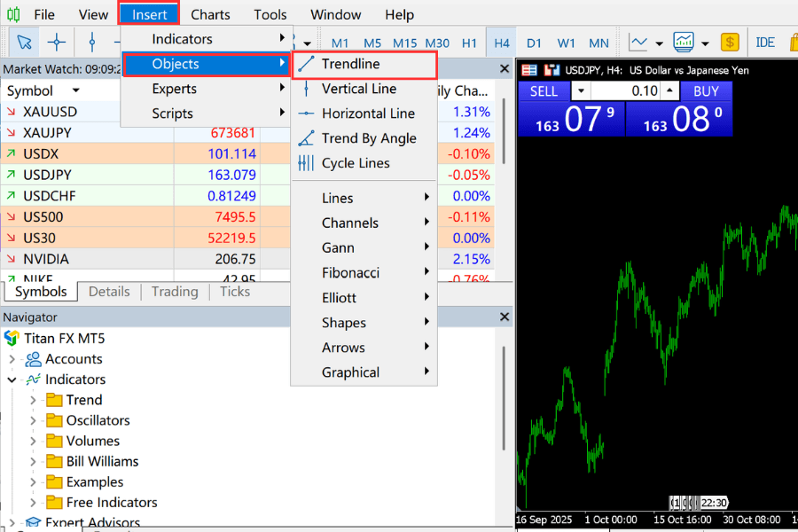
Task: Click the Bill Williams folder icon
Action: pos(54,461)
